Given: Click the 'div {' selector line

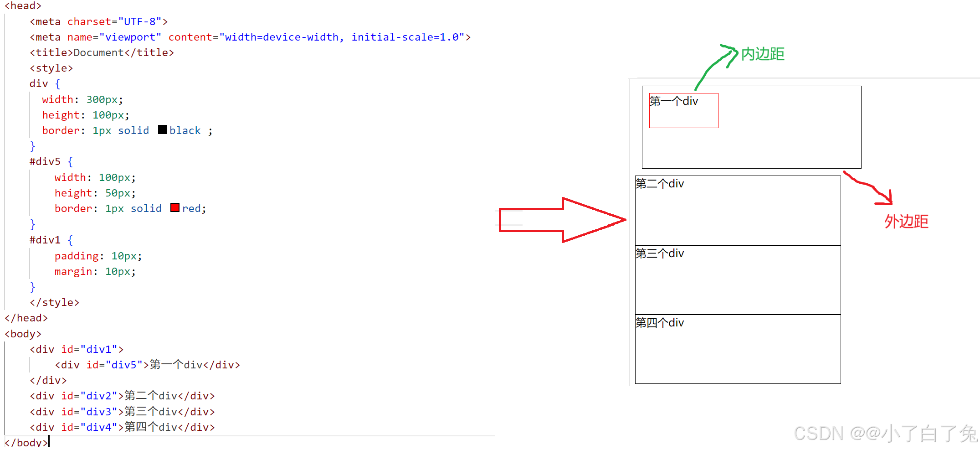Looking at the screenshot, I should [x=45, y=83].
